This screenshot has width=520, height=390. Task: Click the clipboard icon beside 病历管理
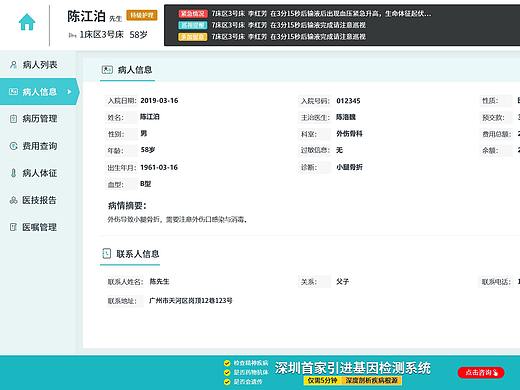[13, 119]
